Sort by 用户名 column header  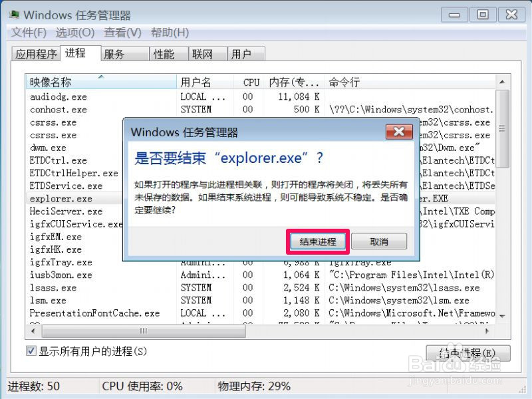[205, 82]
